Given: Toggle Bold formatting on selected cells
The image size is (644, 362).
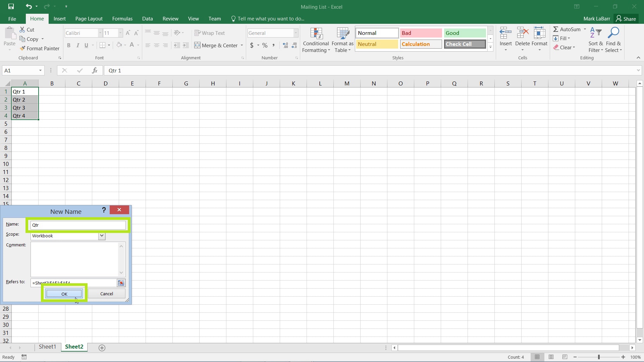Looking at the screenshot, I should [68, 45].
